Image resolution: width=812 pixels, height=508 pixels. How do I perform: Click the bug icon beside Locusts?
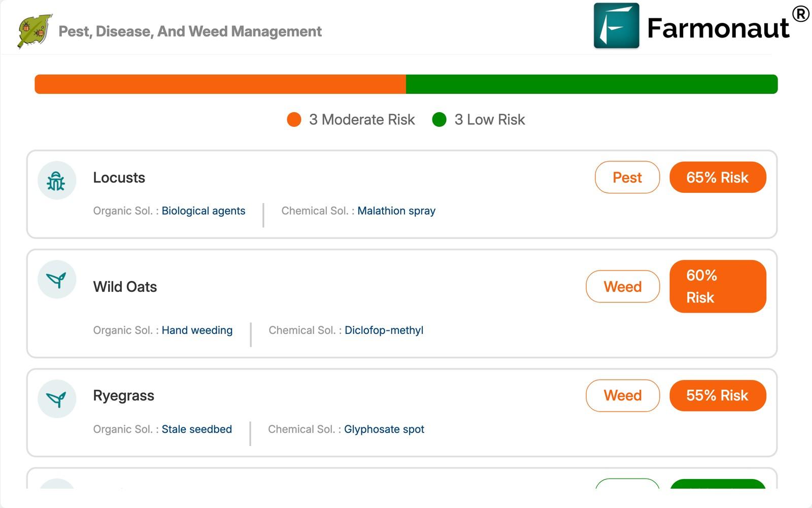[x=57, y=181]
